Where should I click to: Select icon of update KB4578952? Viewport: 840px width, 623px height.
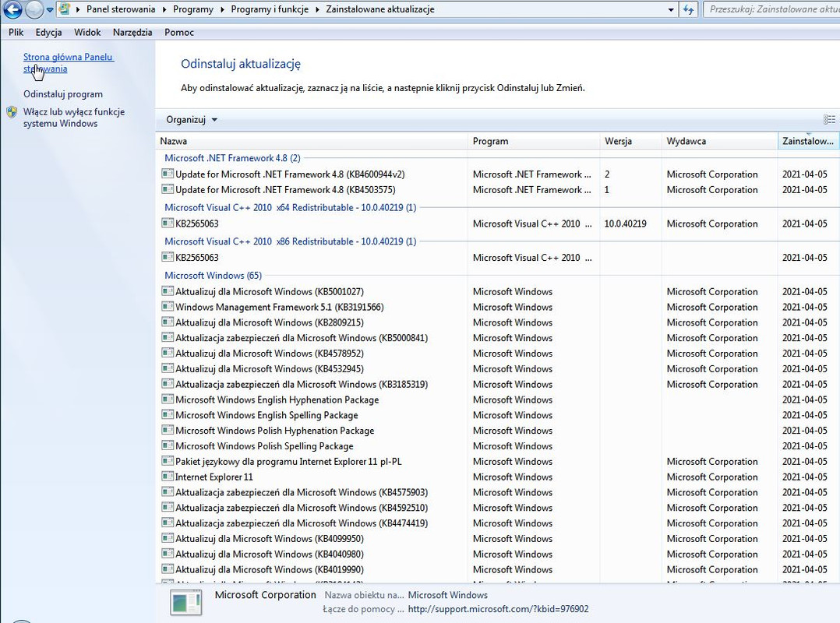pyautogui.click(x=168, y=354)
